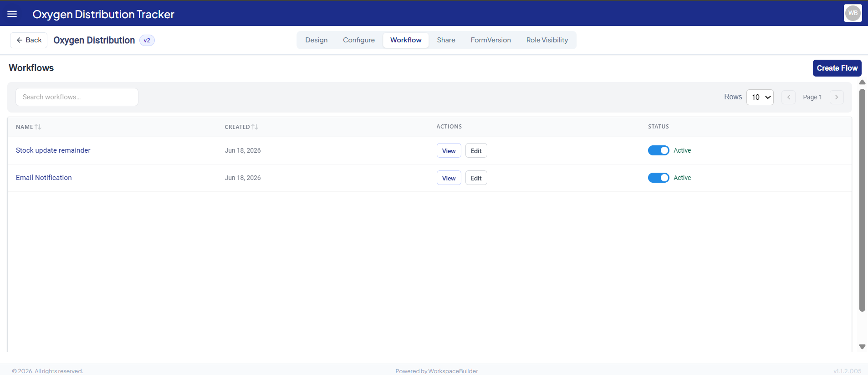Open the Share tab
Screen dimensions: 868x375
coord(446,40)
